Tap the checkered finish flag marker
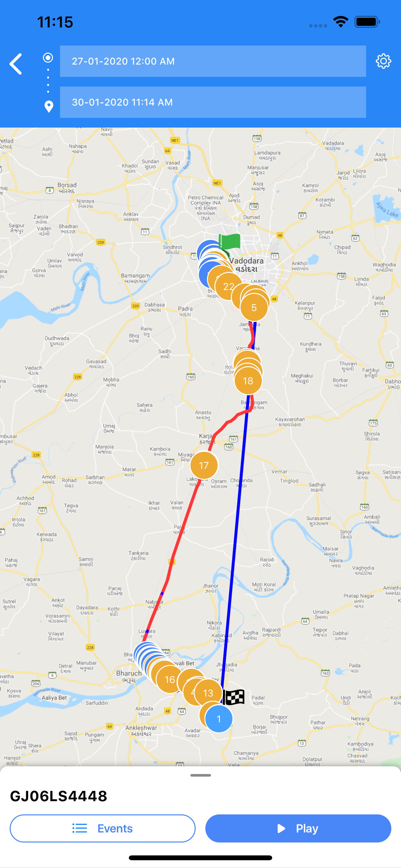 click(233, 697)
